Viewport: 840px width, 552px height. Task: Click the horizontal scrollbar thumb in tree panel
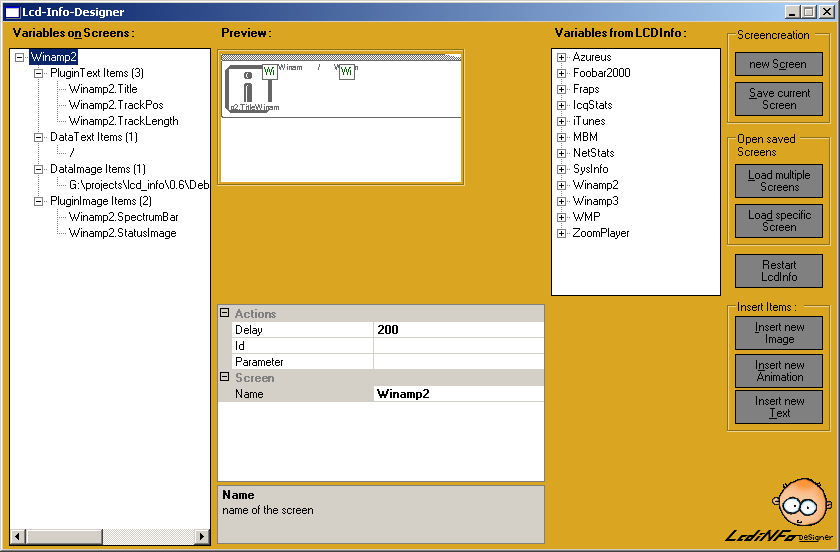point(63,536)
